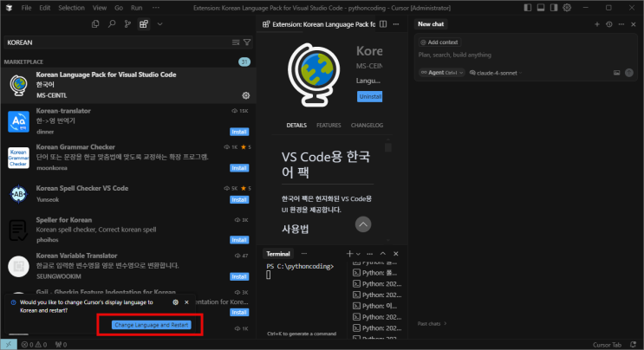Open the Cursor Tab status item
The height and width of the screenshot is (350, 644).
[607, 345]
